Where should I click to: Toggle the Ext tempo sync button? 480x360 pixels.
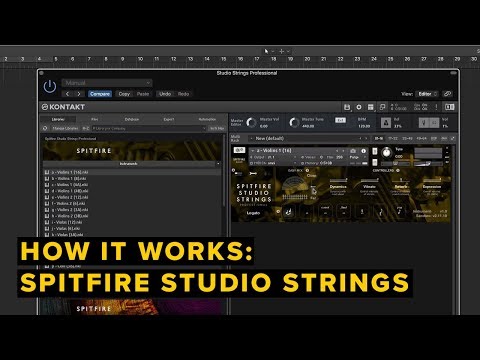[340, 120]
